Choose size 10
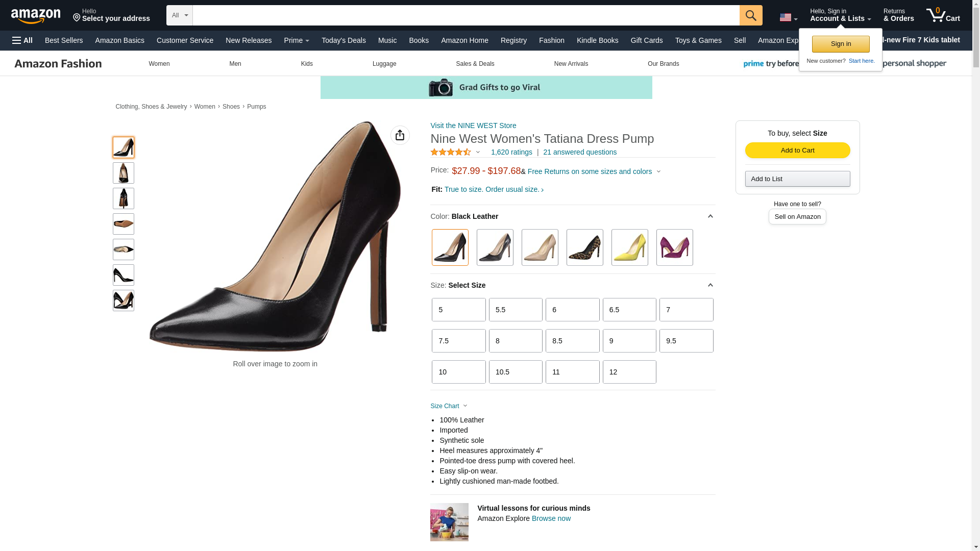 (x=458, y=372)
